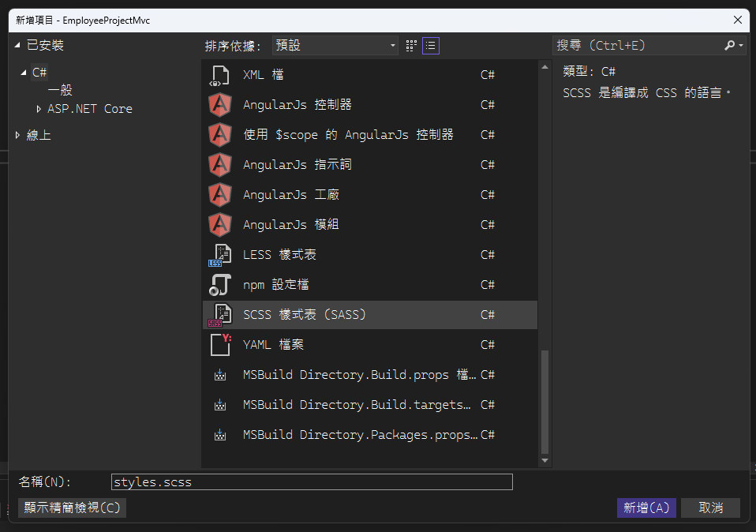Click the npm 設定檔 icon
The image size is (756, 532).
pyautogui.click(x=220, y=285)
